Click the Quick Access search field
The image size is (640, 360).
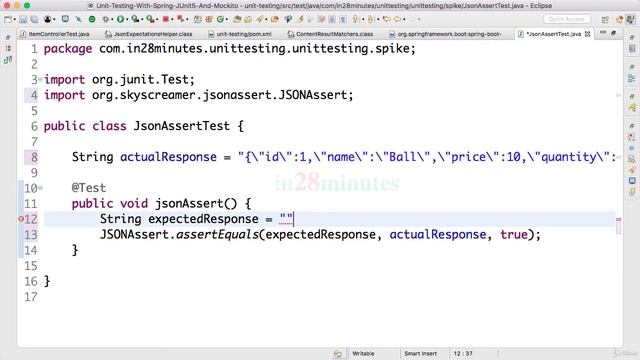point(567,19)
